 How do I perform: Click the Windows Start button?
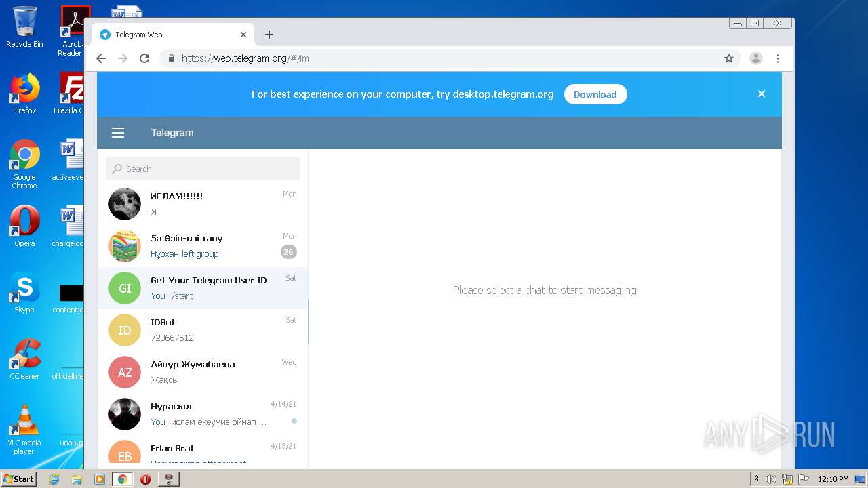click(x=19, y=479)
